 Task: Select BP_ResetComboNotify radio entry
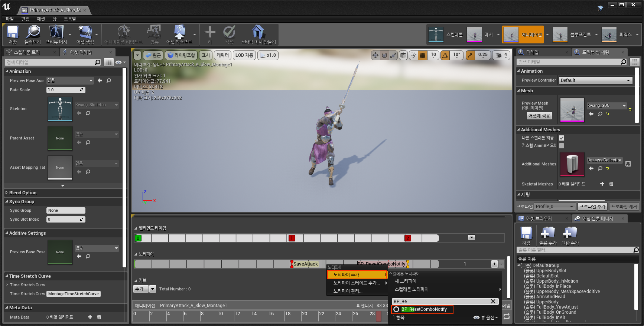pyautogui.click(x=422, y=309)
